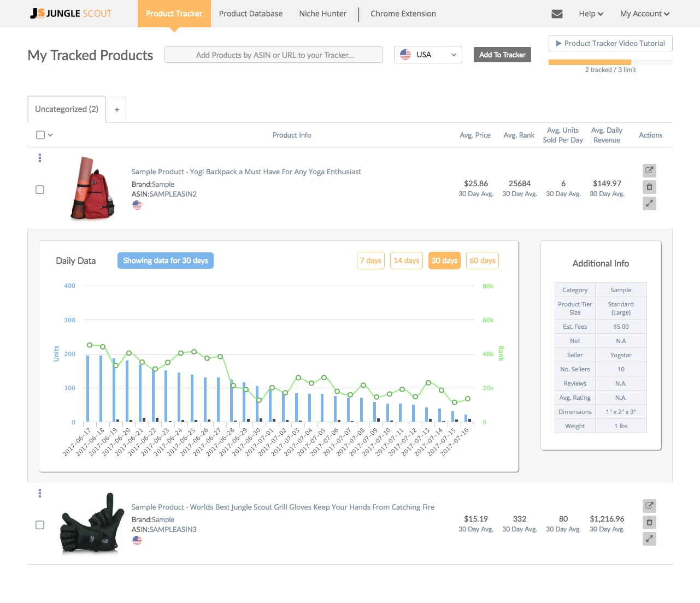Image resolution: width=700 pixels, height=603 pixels.
Task: Click the Add To Tracker button
Action: [502, 55]
